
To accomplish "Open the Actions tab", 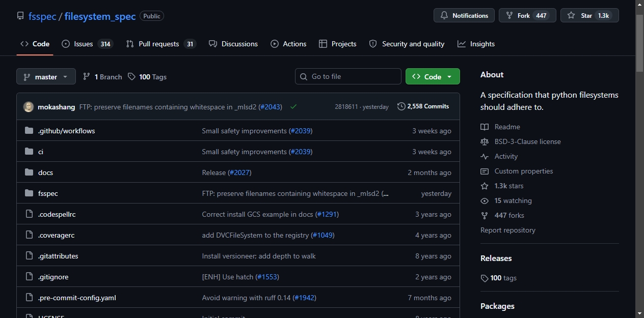I will 288,44.
